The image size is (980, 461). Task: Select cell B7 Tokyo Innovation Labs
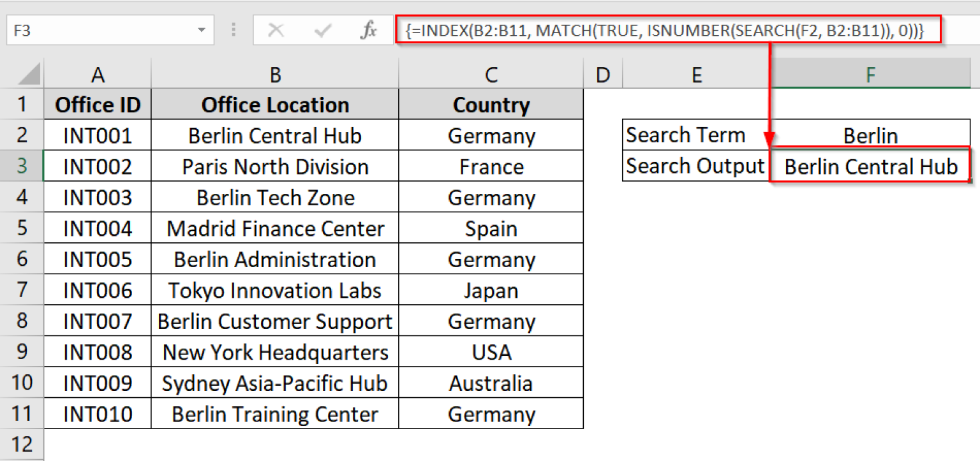(274, 290)
